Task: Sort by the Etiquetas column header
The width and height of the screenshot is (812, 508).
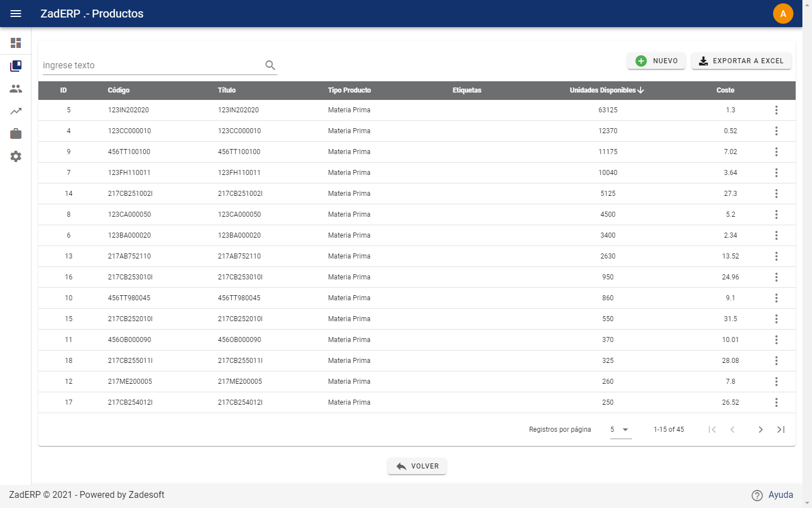Action: point(467,90)
